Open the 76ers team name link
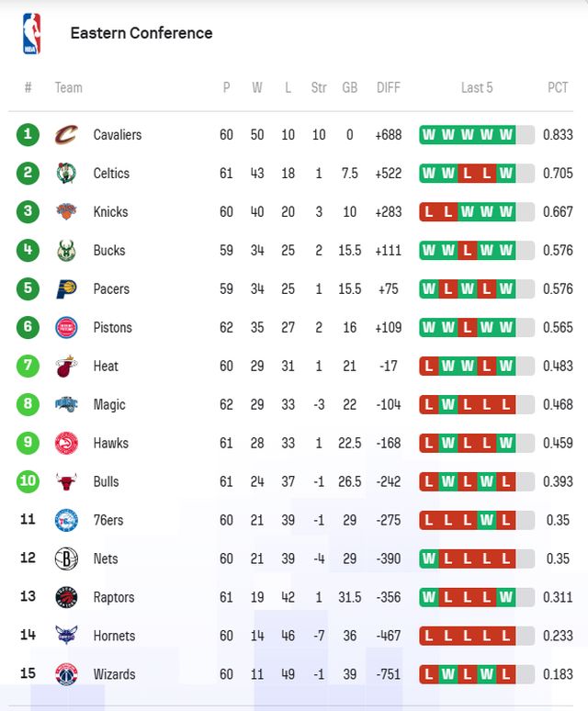588x711 pixels. coord(108,521)
